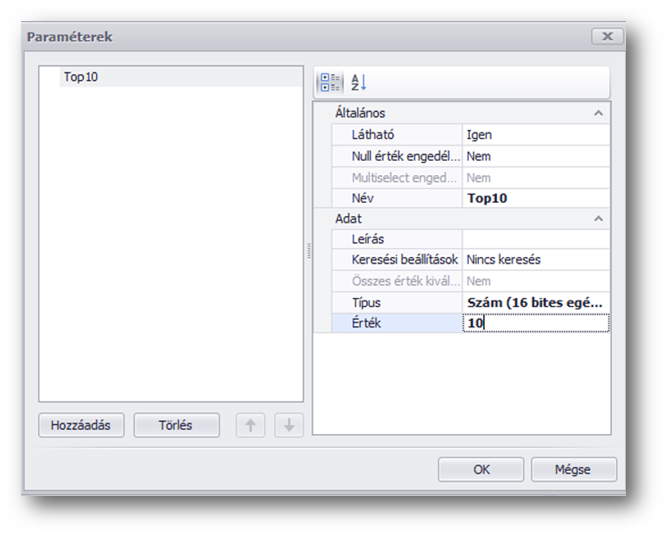This screenshot has width=668, height=538.
Task: Open the Típus dropdown showing Szám
Action: (x=535, y=302)
